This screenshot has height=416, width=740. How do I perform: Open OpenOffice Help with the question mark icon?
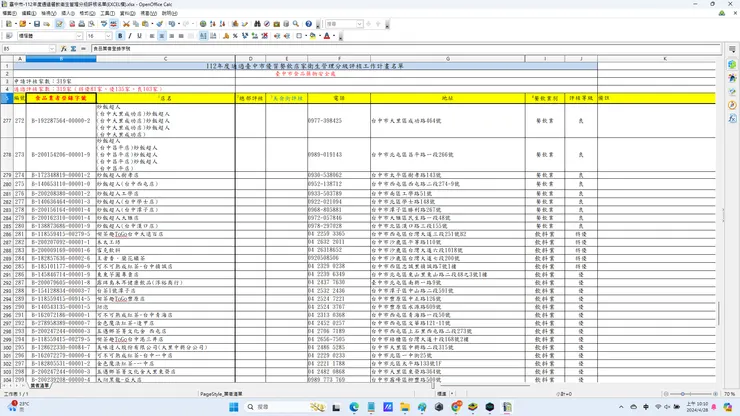[x=309, y=24]
